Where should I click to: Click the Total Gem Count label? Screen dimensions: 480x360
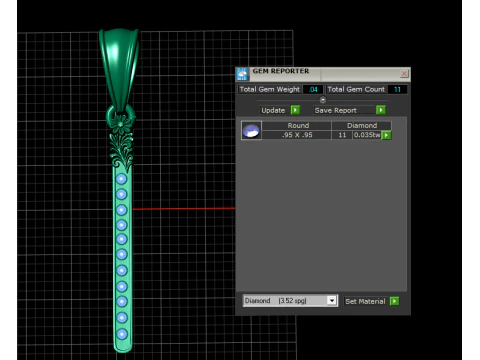point(356,89)
